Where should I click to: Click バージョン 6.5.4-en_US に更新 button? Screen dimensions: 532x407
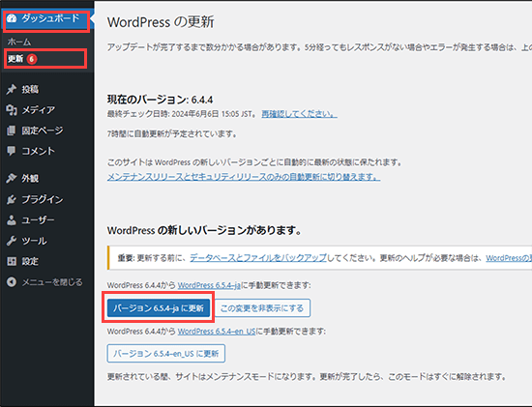click(x=166, y=354)
